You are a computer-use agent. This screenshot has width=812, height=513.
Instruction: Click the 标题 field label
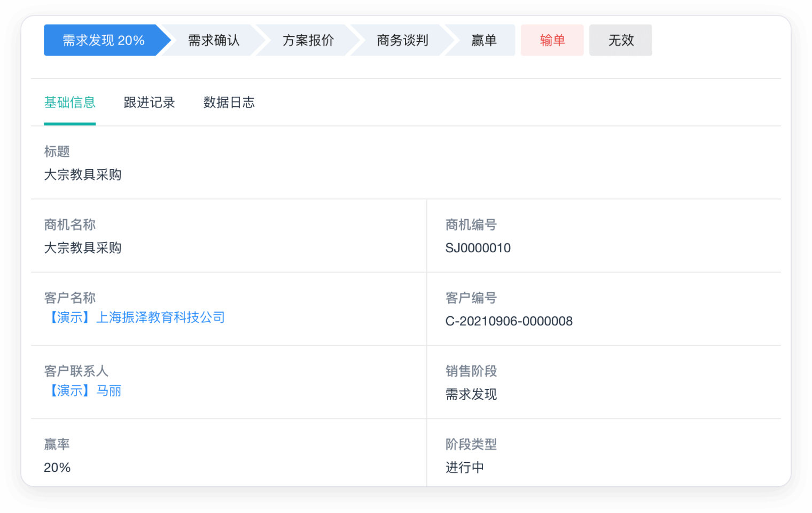point(57,152)
